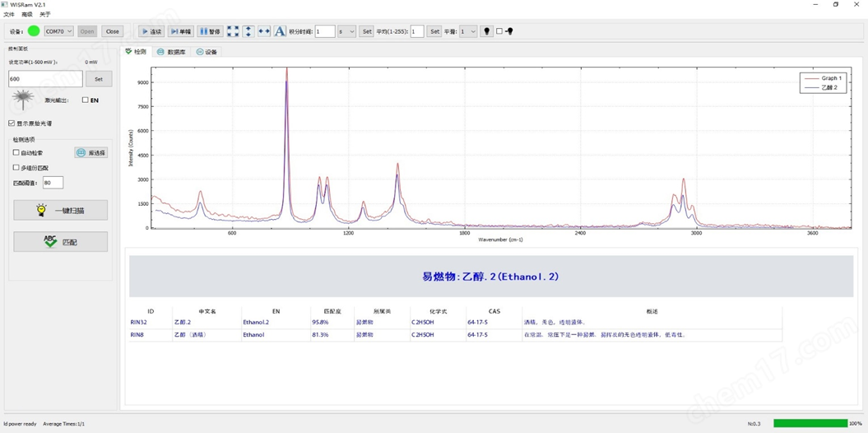Open the COM70 port dropdown
This screenshot has height=433, width=868.
tap(58, 31)
